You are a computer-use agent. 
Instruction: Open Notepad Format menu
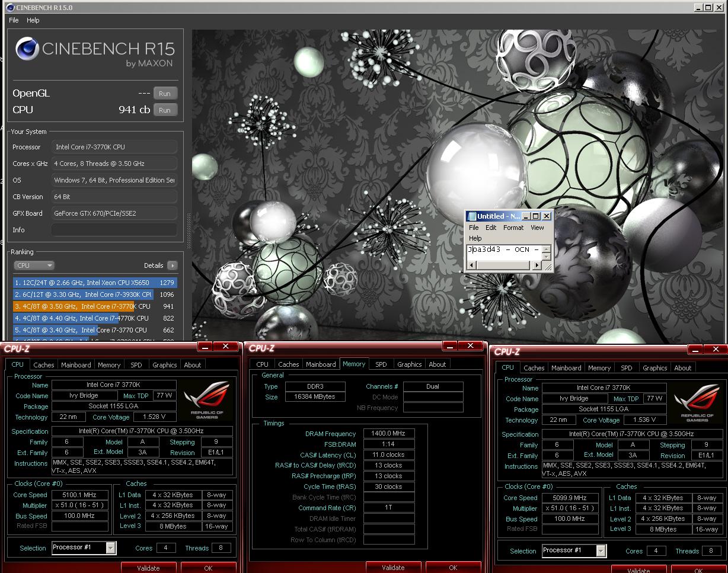pyautogui.click(x=513, y=228)
